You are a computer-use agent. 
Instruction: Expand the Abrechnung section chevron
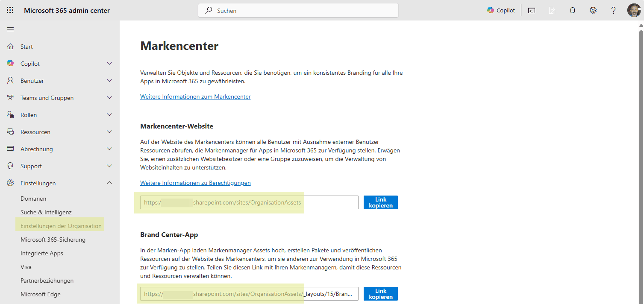coord(109,149)
